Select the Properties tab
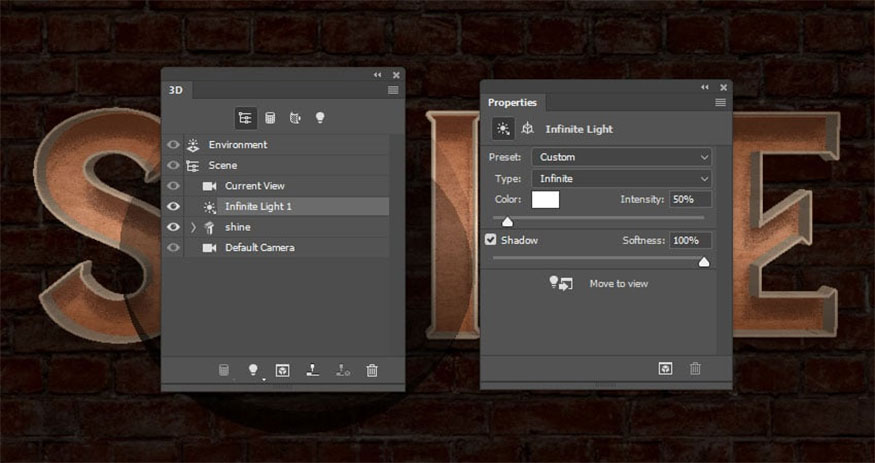Screen dimensions: 875x463 512,102
